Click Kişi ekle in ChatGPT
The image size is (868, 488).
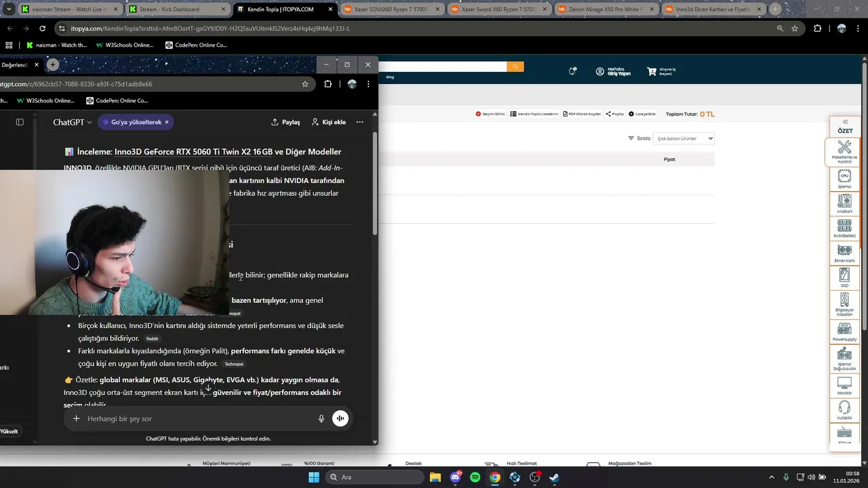(329, 122)
